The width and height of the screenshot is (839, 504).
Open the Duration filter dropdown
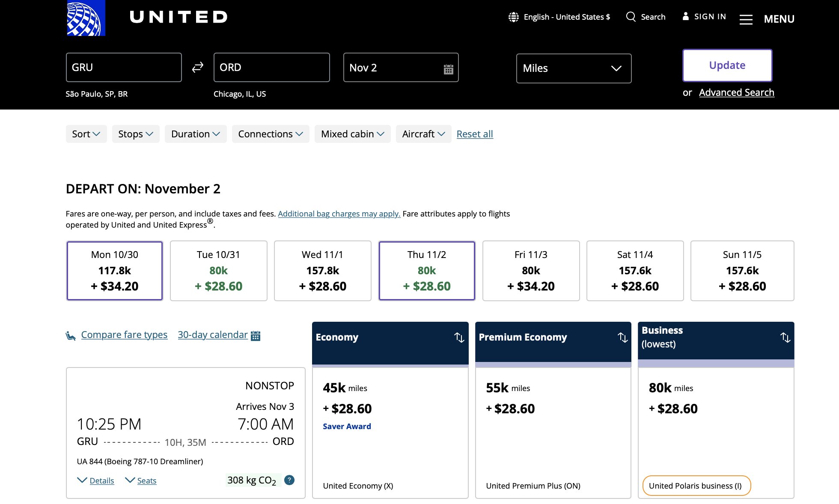(196, 134)
